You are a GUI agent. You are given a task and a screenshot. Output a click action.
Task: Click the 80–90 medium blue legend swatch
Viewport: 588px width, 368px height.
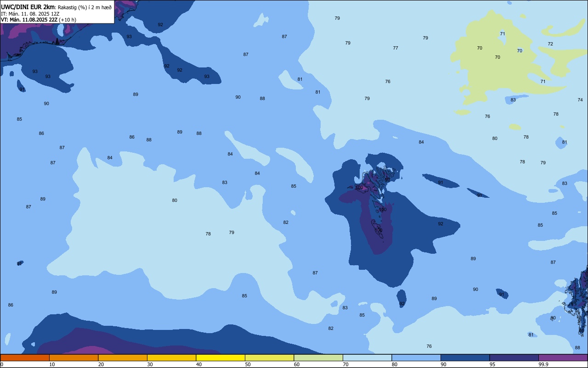click(x=416, y=357)
